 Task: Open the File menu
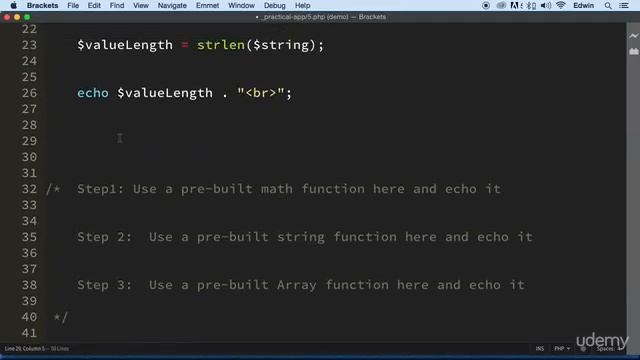coord(73,5)
